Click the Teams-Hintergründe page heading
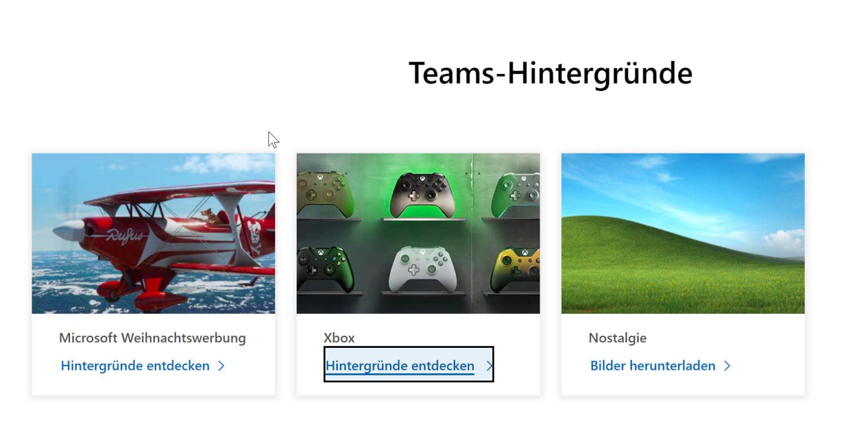 (x=550, y=73)
